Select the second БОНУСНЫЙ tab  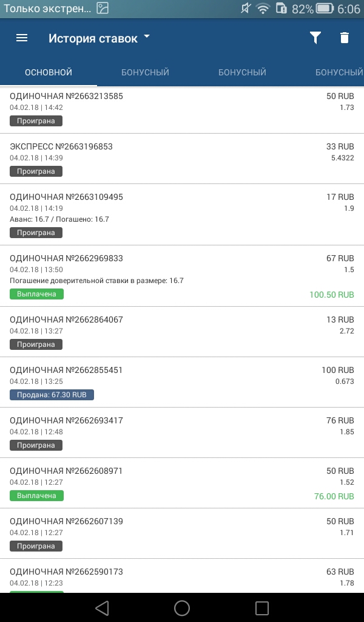coord(242,72)
